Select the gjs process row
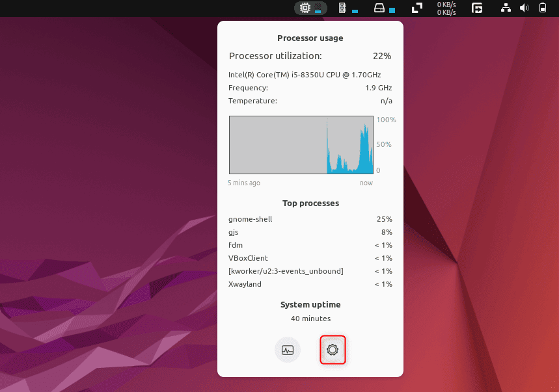Viewport: 559px width, 392px height. 310,232
